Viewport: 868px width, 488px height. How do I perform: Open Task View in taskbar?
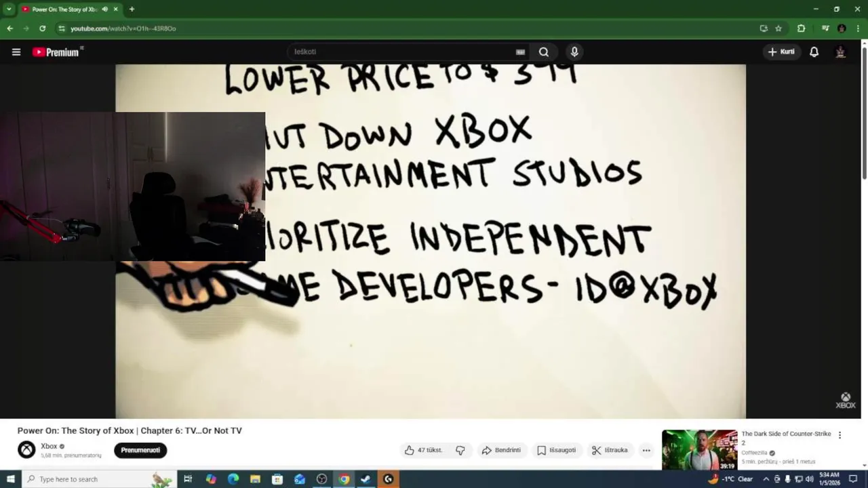coord(188,479)
